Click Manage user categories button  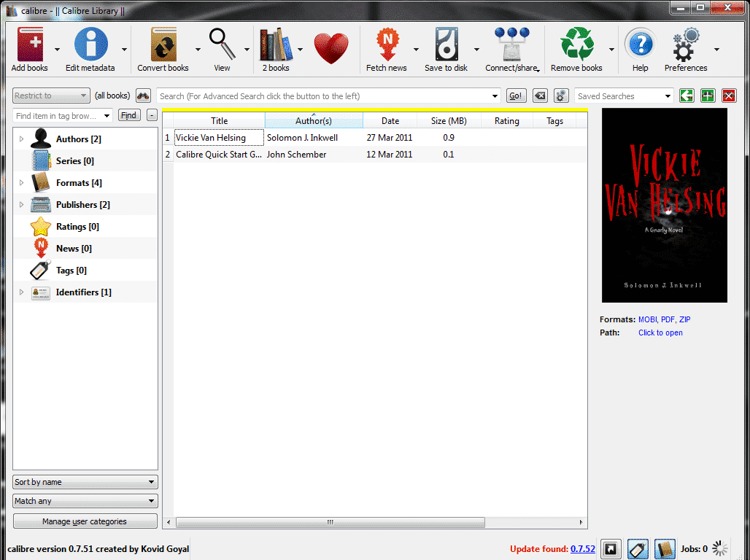click(85, 521)
